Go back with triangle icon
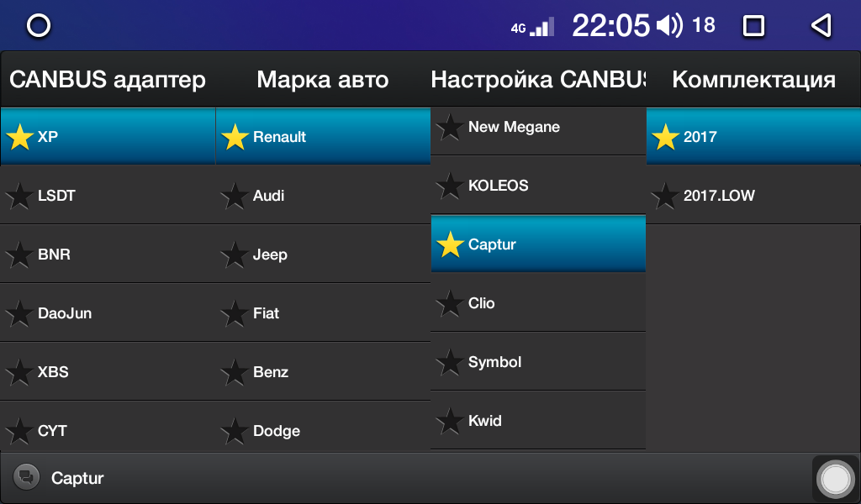Screen dimensions: 861x504 pyautogui.click(x=821, y=25)
